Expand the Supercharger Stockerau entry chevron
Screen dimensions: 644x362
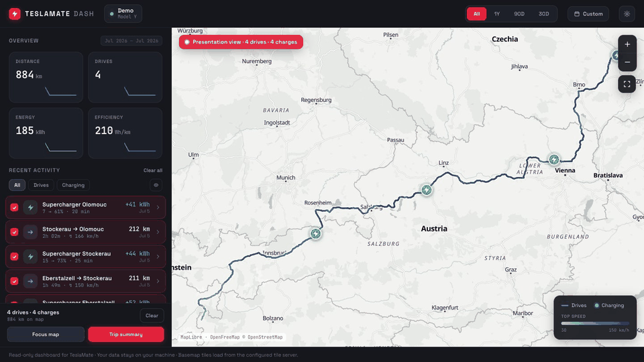pos(158,257)
